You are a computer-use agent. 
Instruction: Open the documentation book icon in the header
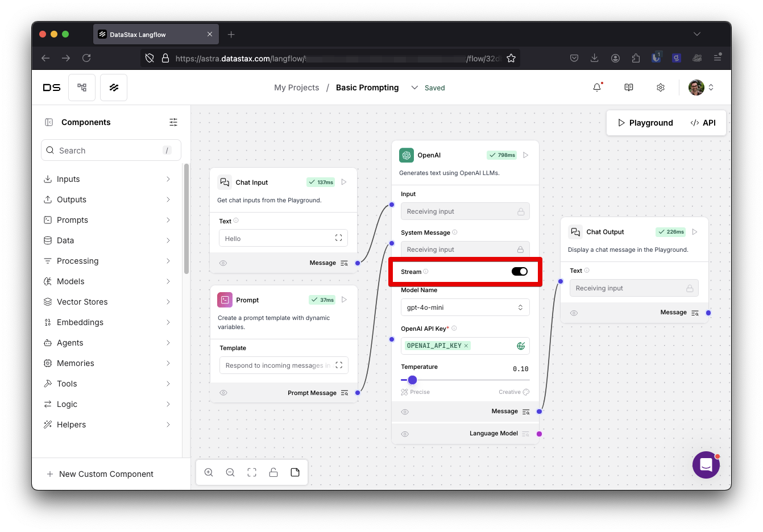628,87
